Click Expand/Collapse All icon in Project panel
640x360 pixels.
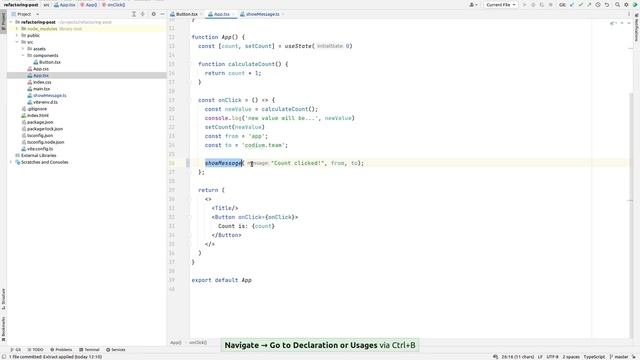tap(142, 14)
